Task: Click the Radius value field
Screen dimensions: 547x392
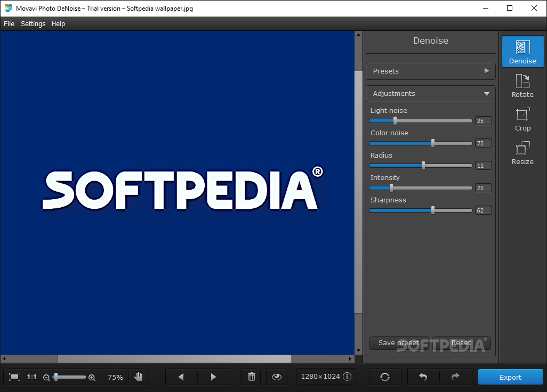Action: click(483, 166)
